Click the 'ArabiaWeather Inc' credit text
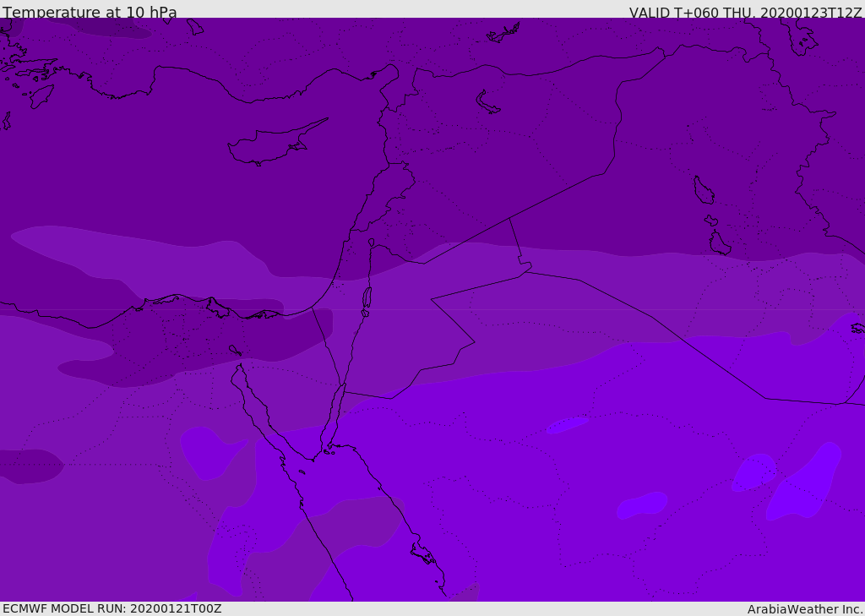This screenshot has width=865, height=616. pos(804,609)
